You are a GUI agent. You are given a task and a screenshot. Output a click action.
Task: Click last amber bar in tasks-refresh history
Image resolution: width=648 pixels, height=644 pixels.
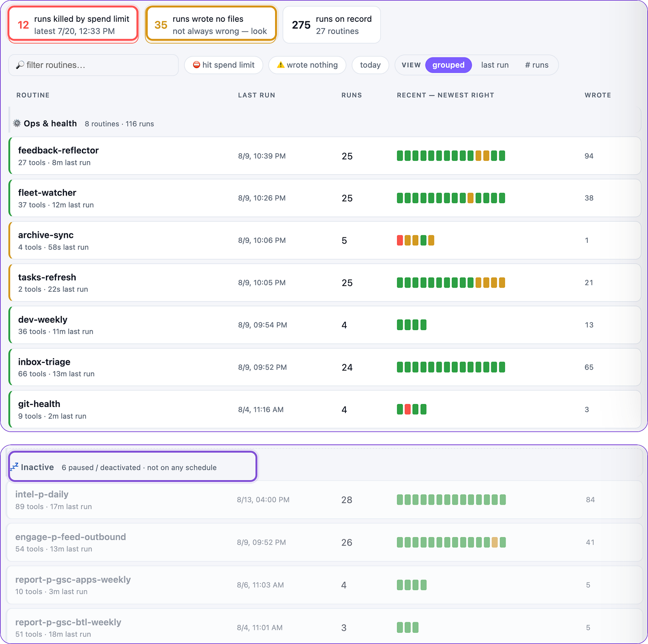pos(502,283)
